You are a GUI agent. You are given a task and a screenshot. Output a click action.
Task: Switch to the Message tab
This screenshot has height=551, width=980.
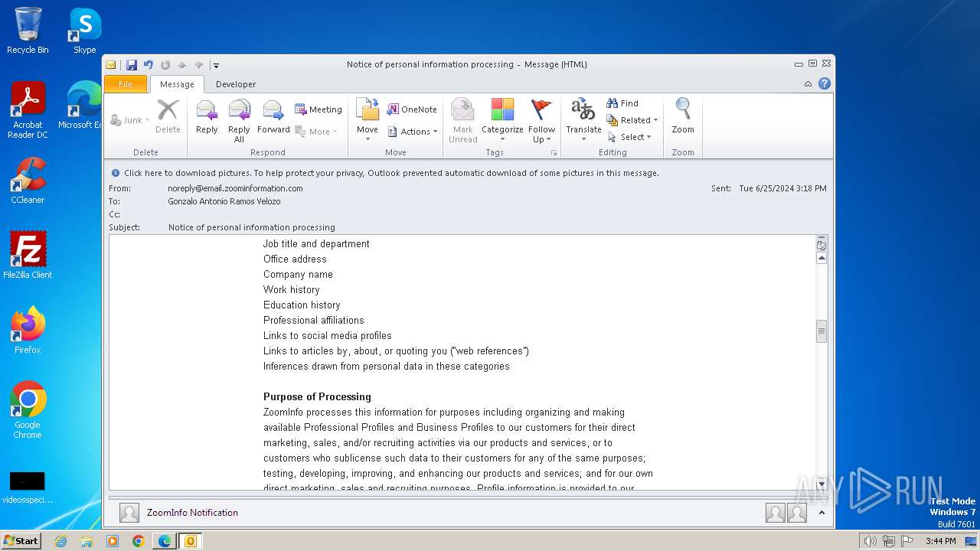(x=177, y=84)
